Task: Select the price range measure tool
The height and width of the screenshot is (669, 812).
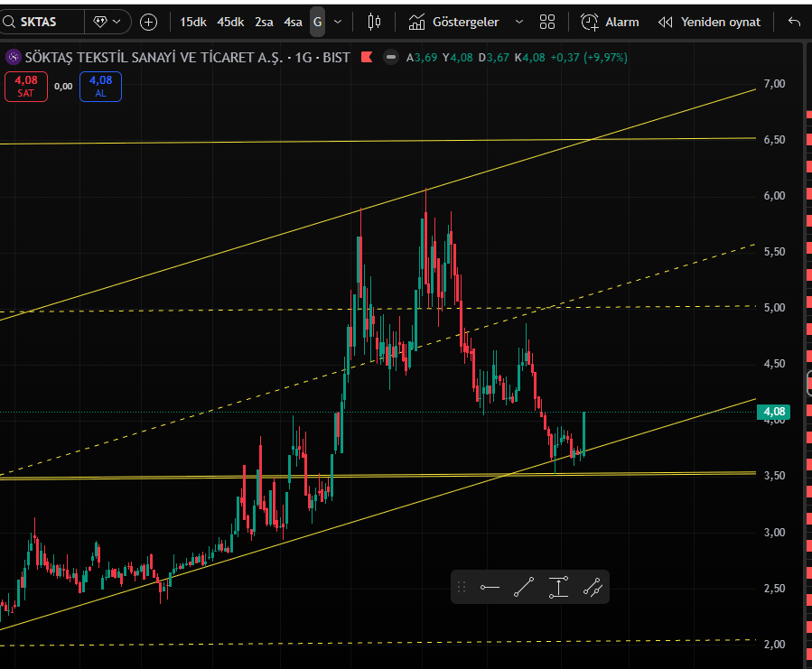Action: click(x=558, y=587)
